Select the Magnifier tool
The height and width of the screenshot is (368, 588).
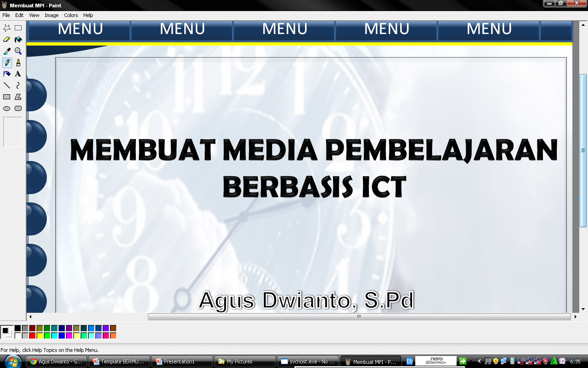click(x=18, y=51)
